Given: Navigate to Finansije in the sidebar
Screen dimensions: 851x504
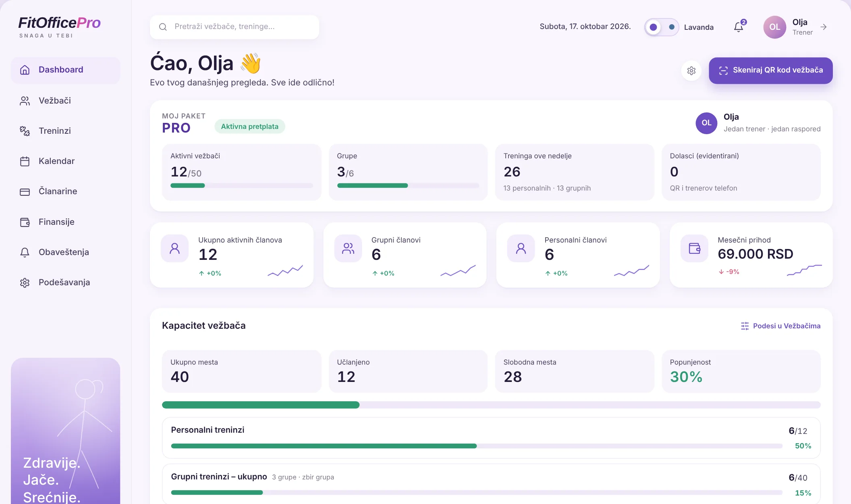Looking at the screenshot, I should [x=65, y=222].
